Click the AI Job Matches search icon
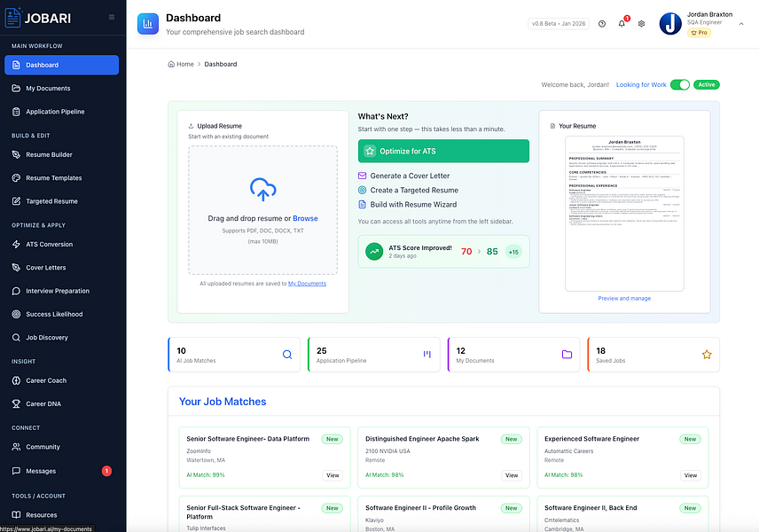 [x=287, y=355]
